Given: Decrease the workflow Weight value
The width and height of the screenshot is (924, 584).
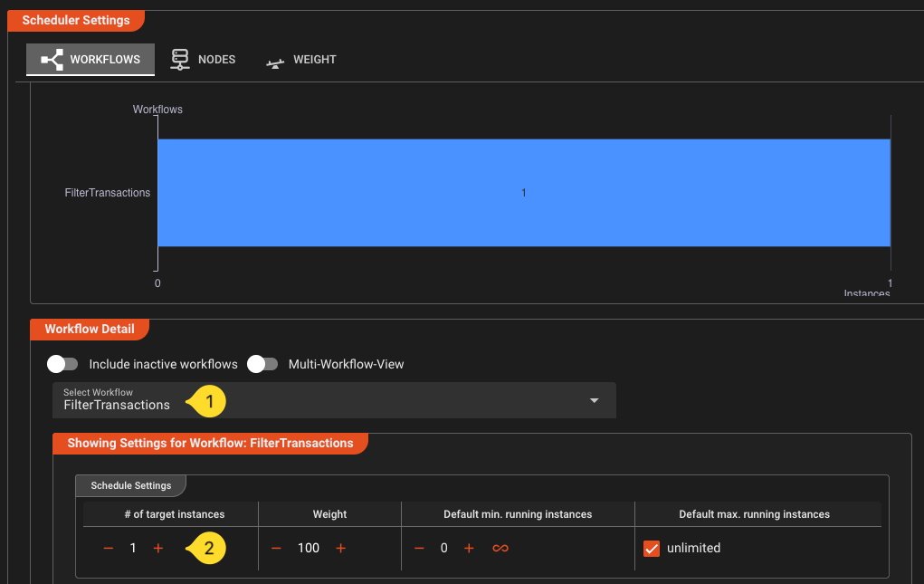Looking at the screenshot, I should pos(277,549).
